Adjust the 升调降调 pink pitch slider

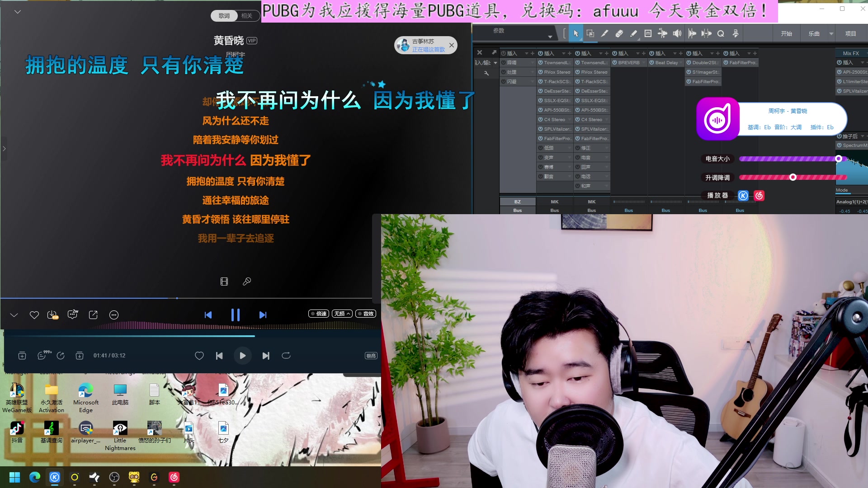tap(793, 177)
